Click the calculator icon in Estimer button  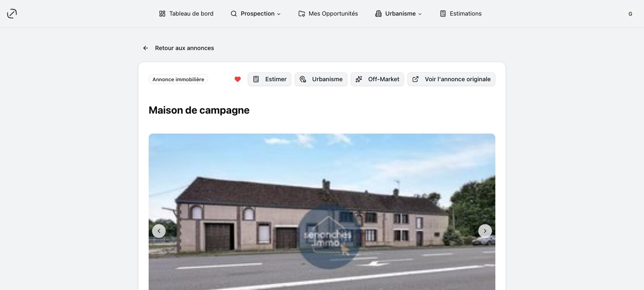pyautogui.click(x=256, y=79)
